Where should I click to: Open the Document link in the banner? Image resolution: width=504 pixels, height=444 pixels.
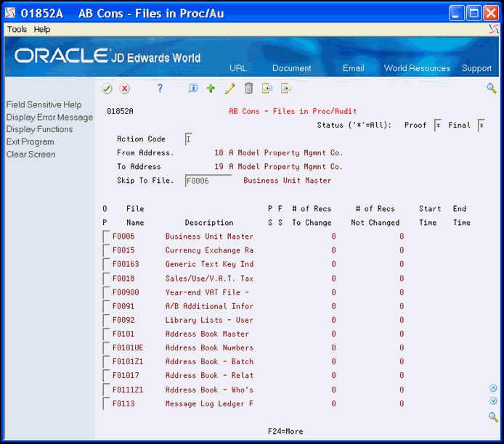tap(291, 68)
